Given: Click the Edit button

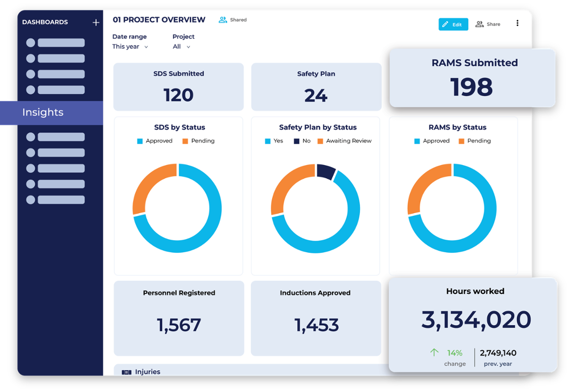Looking at the screenshot, I should (453, 24).
